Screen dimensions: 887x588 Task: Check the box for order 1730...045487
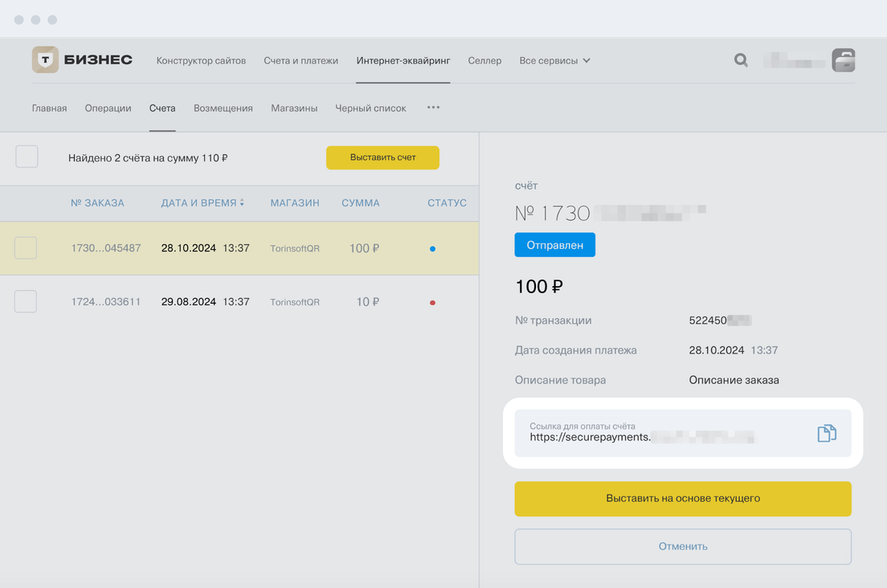point(26,248)
